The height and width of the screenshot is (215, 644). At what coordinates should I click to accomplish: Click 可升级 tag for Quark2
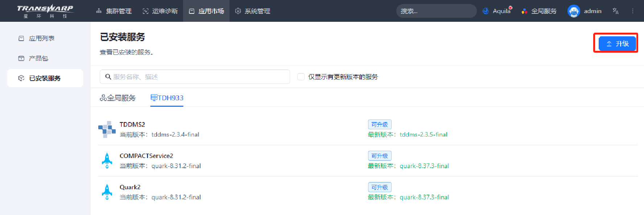(x=380, y=187)
